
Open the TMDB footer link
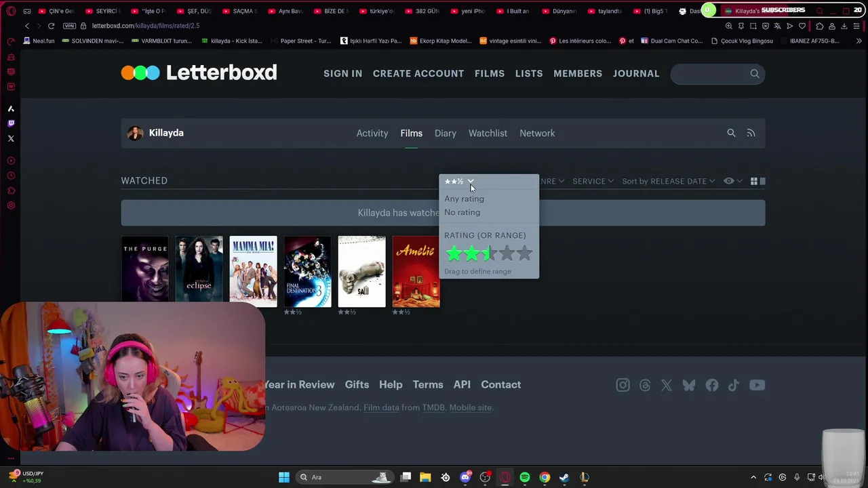click(x=433, y=407)
